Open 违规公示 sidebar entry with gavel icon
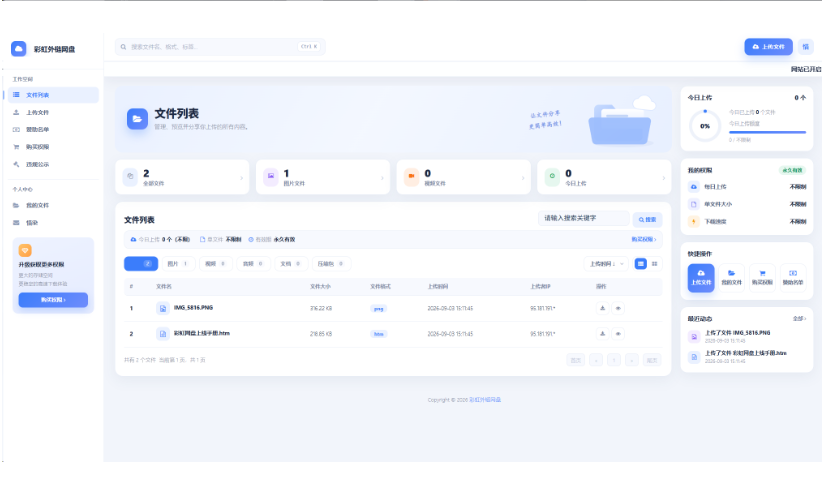Screen dimensions: 822x490 coord(53,164)
